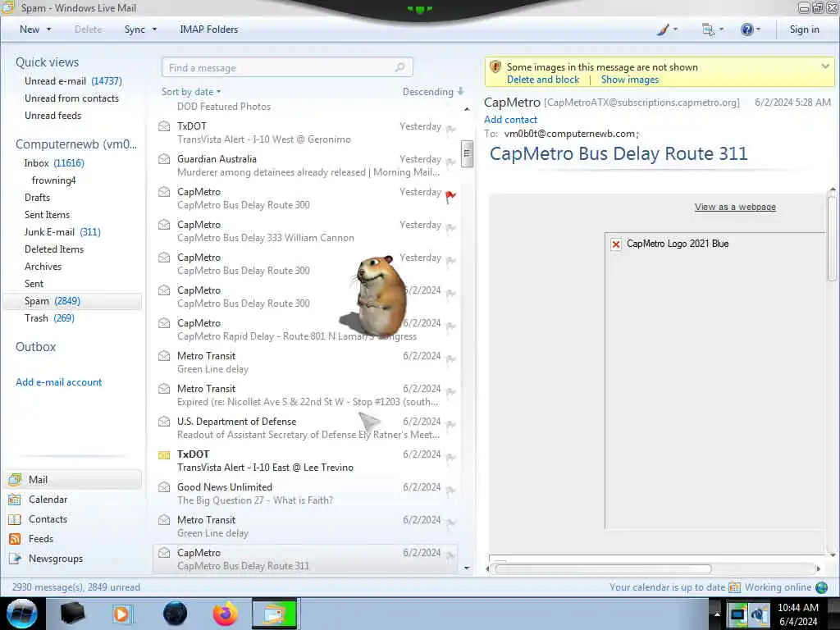Click the Working online globe icon

821,587
